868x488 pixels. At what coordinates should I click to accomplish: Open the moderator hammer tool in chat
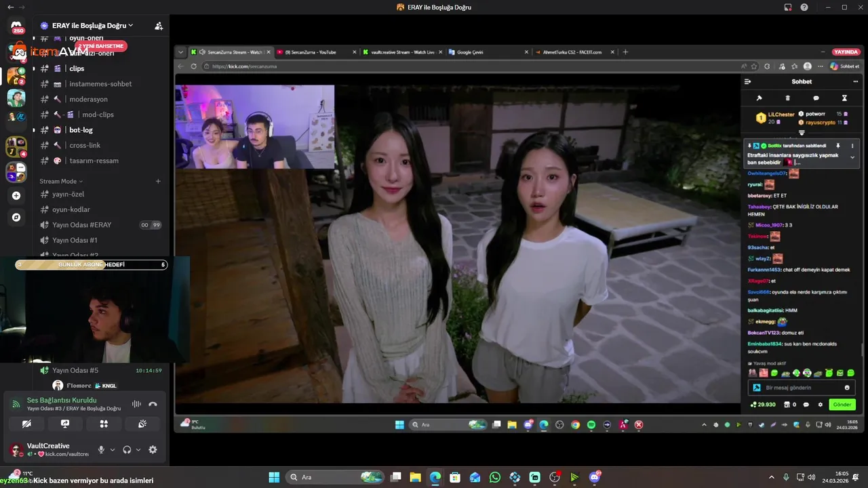pos(759,98)
